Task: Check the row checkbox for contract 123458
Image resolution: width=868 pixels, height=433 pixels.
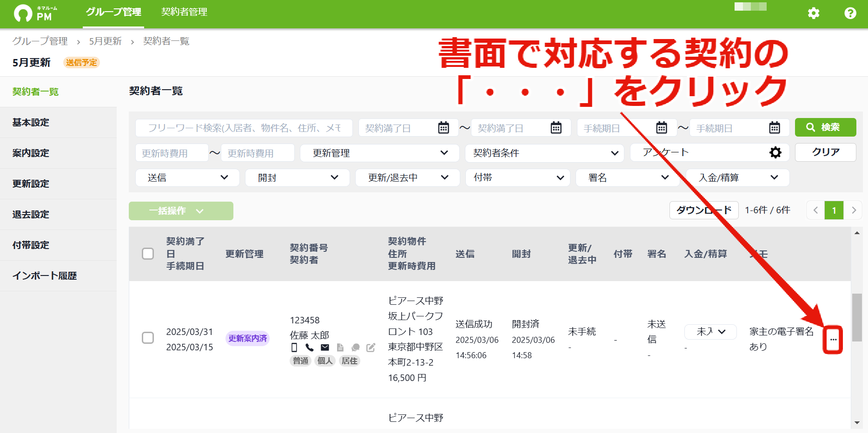Action: tap(148, 338)
